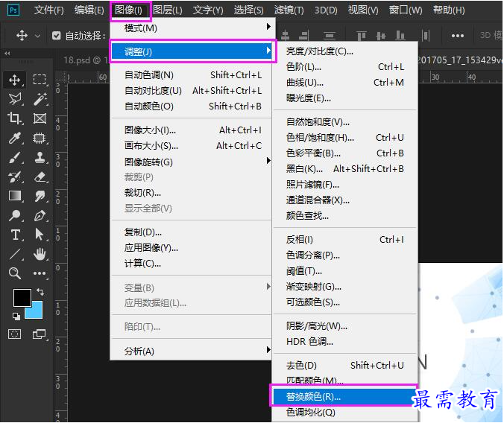The height and width of the screenshot is (423, 504).
Task: Select the Magic Wand tool
Action: (x=40, y=99)
